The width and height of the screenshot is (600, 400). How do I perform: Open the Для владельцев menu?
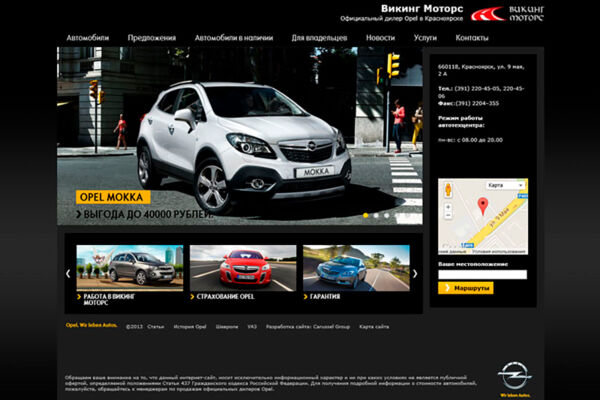point(319,38)
